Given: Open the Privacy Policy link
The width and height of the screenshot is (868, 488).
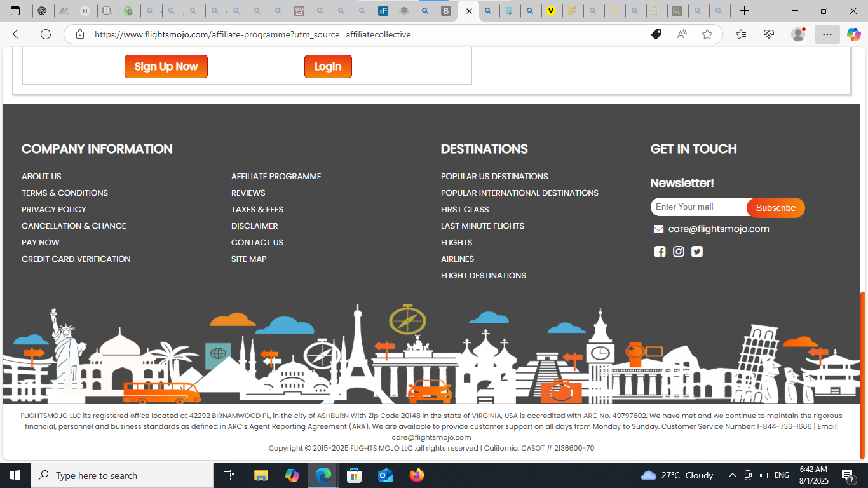Looking at the screenshot, I should click(x=53, y=209).
